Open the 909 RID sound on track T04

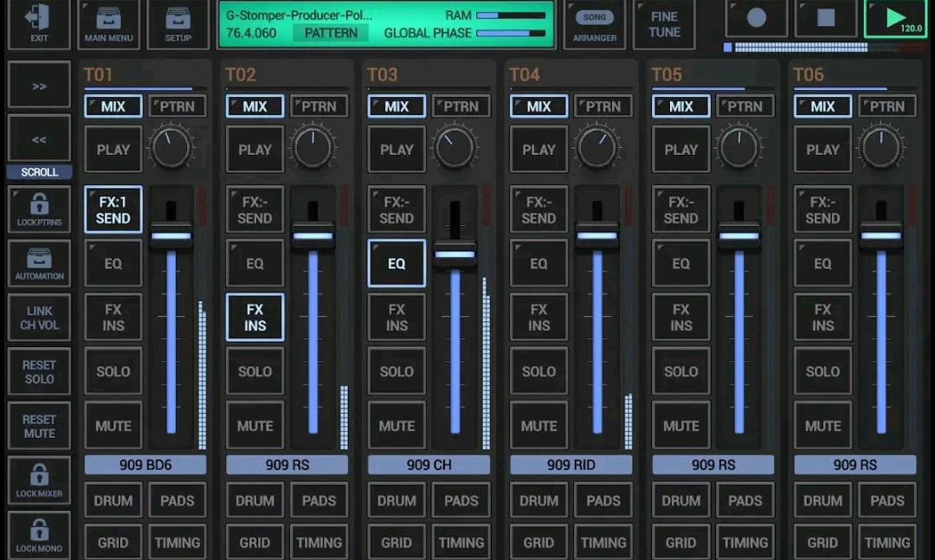pyautogui.click(x=571, y=465)
